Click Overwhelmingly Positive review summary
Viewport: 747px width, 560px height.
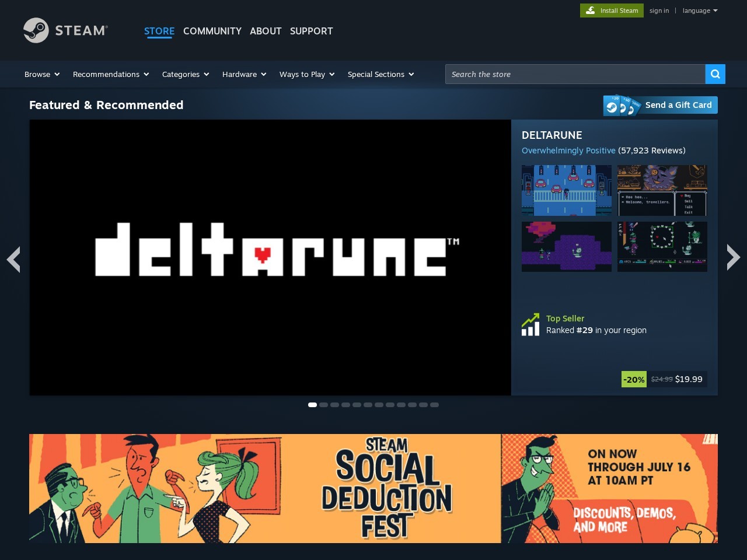[x=568, y=150]
